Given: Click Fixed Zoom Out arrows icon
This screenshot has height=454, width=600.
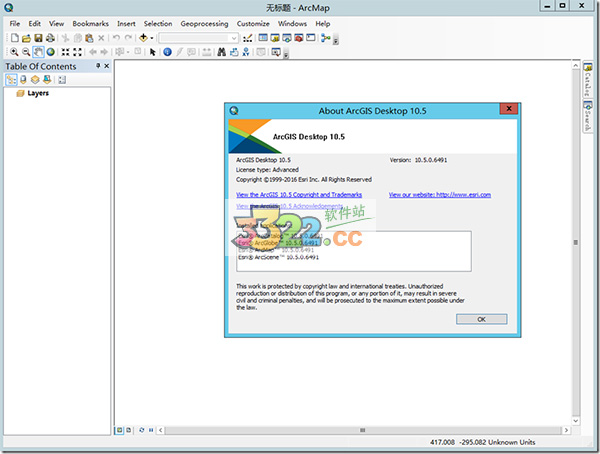Looking at the screenshot, I should 77,52.
